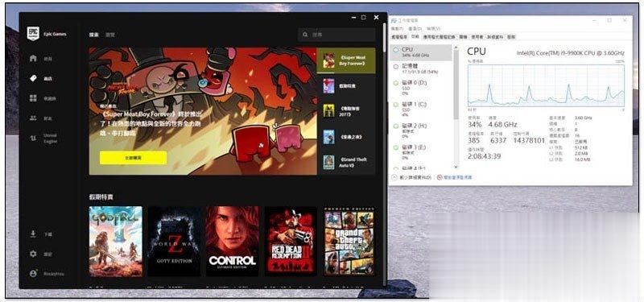The height and width of the screenshot is (302, 644).
Task: Click the 3.60 GHz base speed value
Action: pos(583,118)
